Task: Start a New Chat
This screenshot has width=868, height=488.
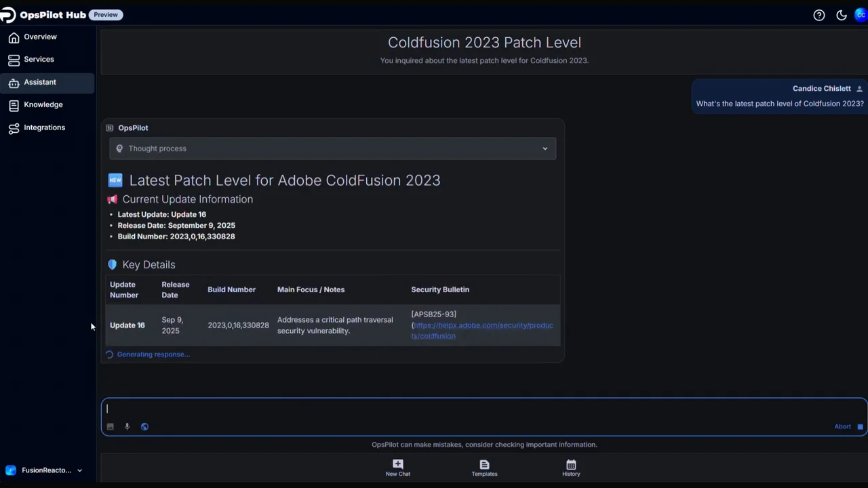Action: click(398, 468)
